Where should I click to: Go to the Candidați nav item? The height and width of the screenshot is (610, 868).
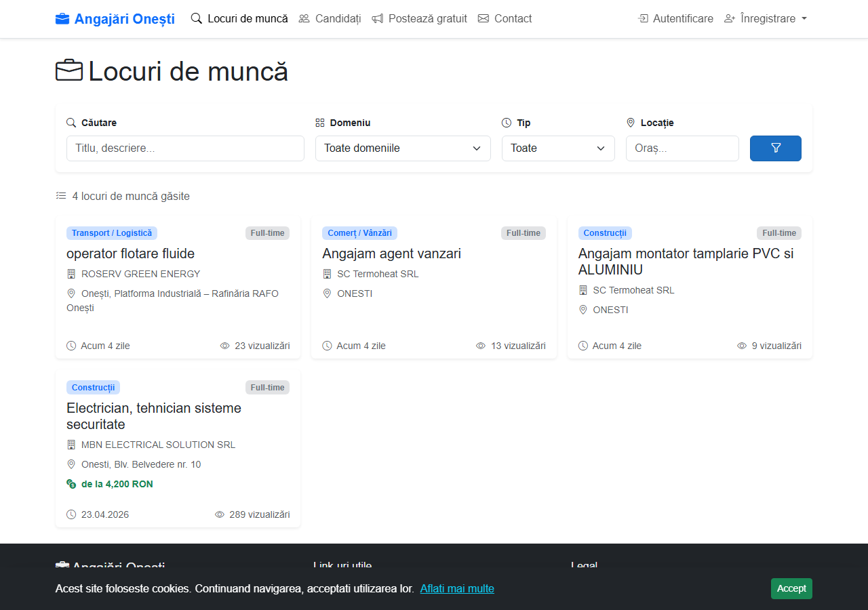point(330,18)
